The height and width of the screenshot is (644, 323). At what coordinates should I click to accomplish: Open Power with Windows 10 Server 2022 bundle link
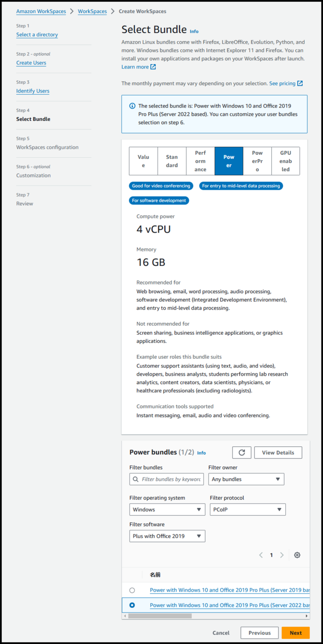click(230, 605)
